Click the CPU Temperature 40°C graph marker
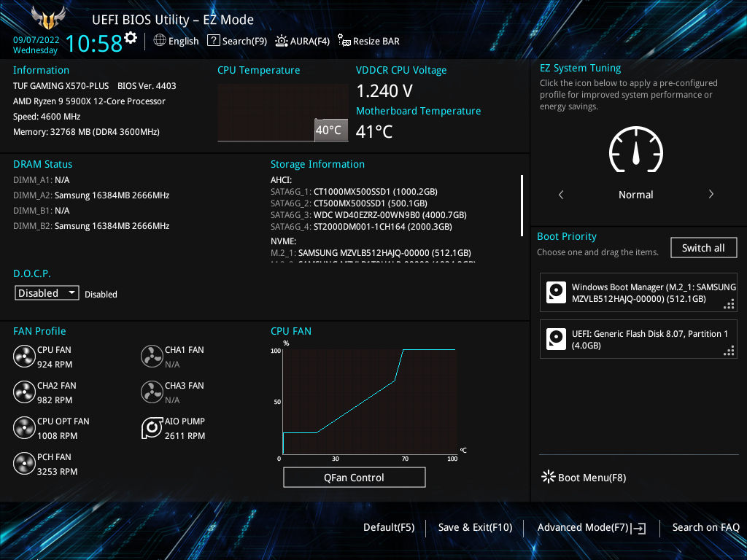747x560 pixels. (331, 130)
